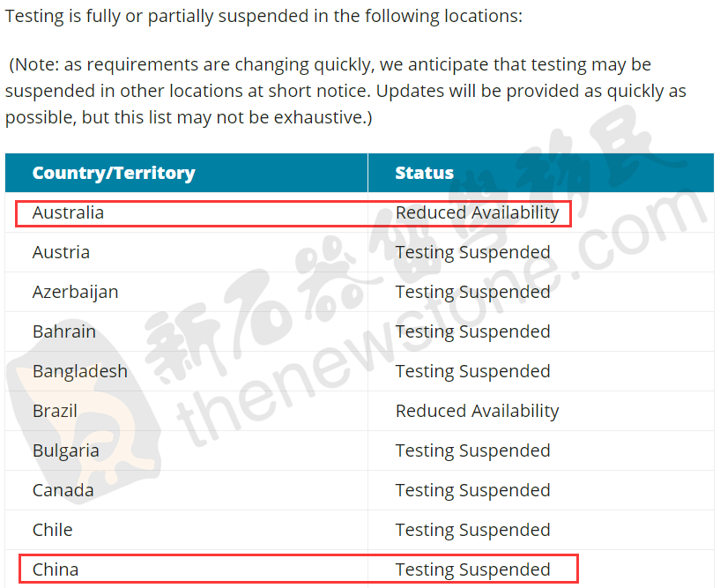720x588 pixels.
Task: Click the note paragraph about changing requirements
Action: coord(345,91)
